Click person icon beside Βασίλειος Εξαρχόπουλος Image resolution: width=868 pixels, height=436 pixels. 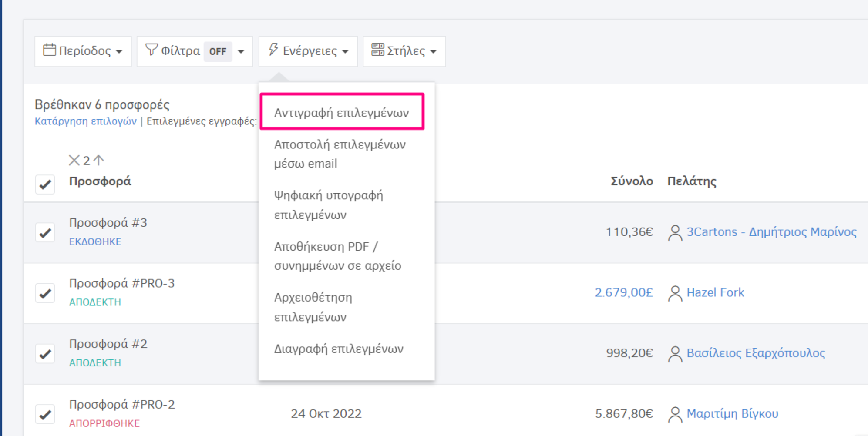tap(675, 353)
